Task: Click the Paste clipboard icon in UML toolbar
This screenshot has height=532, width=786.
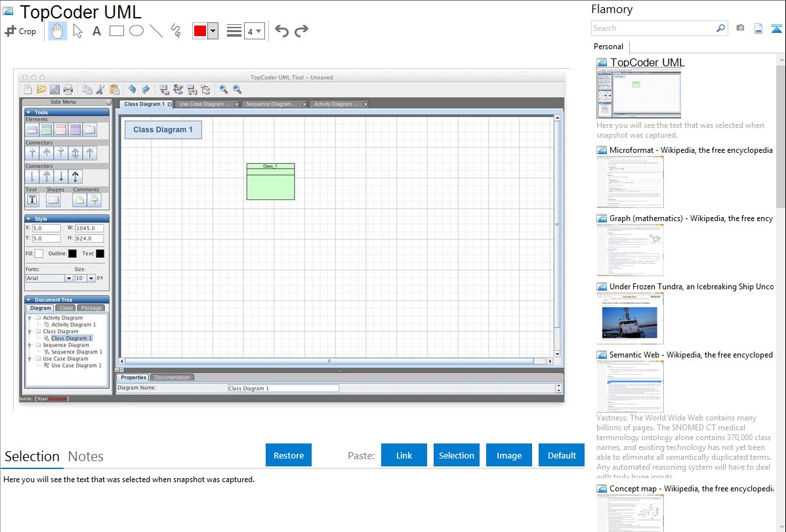Action: pos(114,89)
